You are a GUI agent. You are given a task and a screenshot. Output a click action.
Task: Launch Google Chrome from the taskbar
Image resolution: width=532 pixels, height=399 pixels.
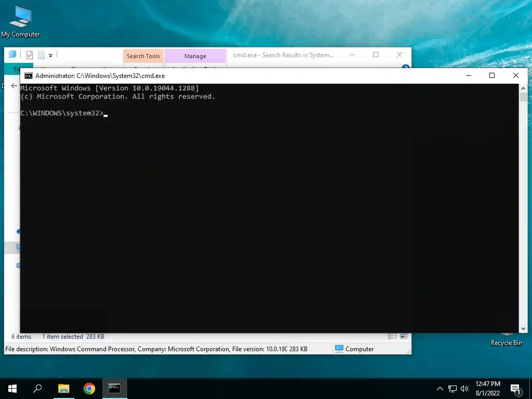click(x=89, y=389)
